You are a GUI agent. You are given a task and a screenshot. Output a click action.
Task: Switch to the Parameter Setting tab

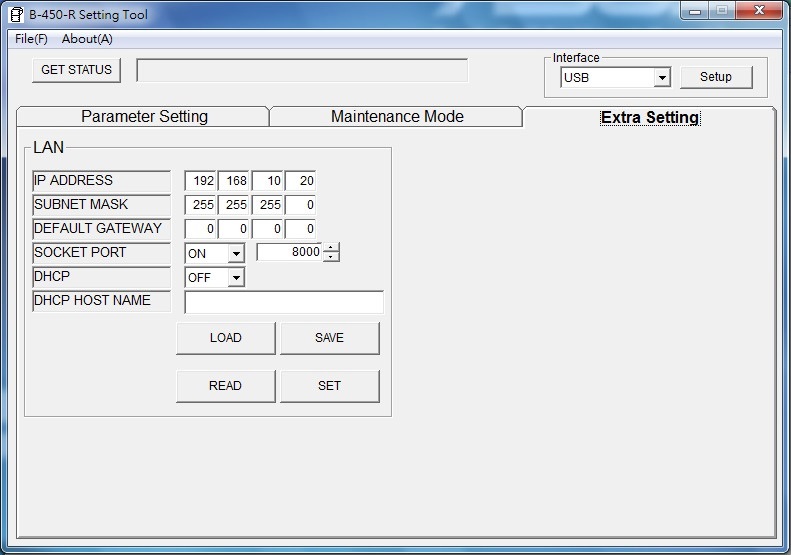pos(144,117)
